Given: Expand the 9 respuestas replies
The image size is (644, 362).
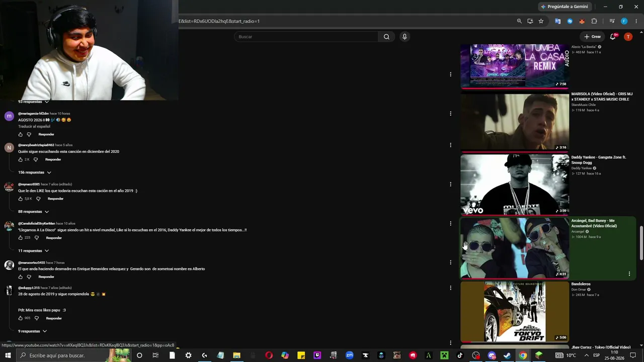Looking at the screenshot, I should point(33,331).
